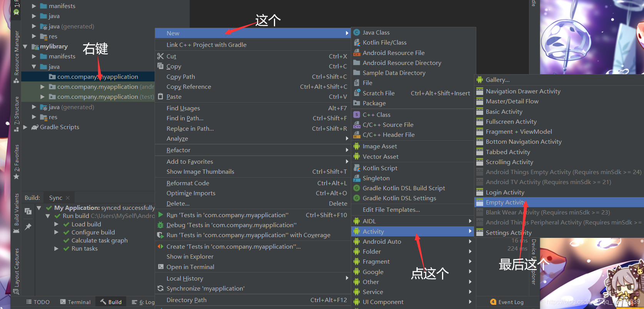This screenshot has width=644, height=309.
Task: Click the Cut scissors icon
Action: (160, 56)
